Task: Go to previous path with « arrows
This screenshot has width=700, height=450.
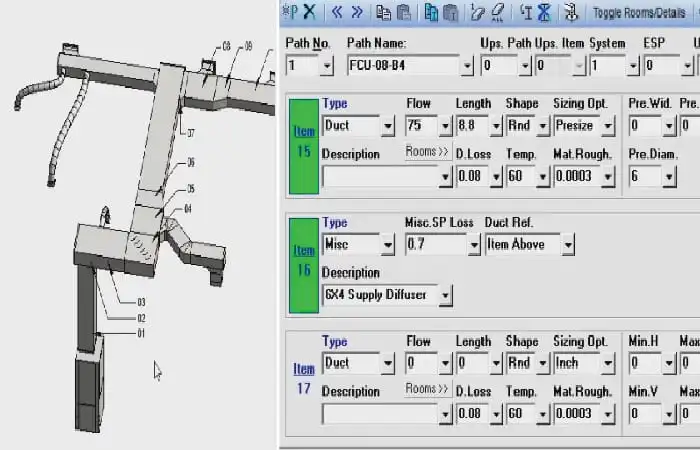Action: tap(337, 12)
